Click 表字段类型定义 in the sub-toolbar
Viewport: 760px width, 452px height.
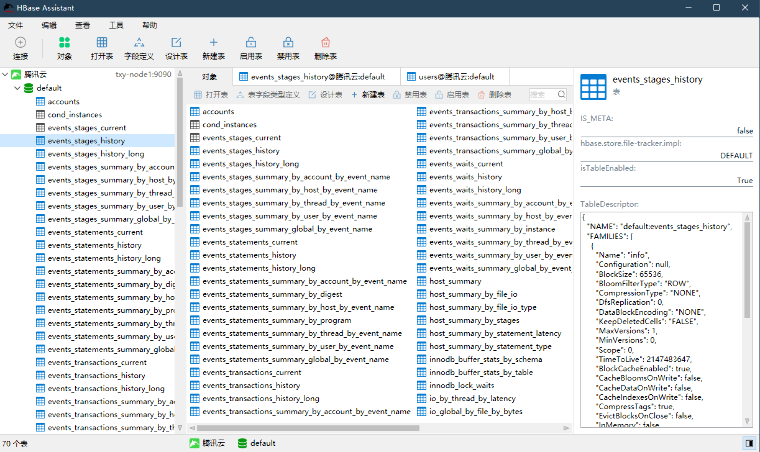pos(268,94)
